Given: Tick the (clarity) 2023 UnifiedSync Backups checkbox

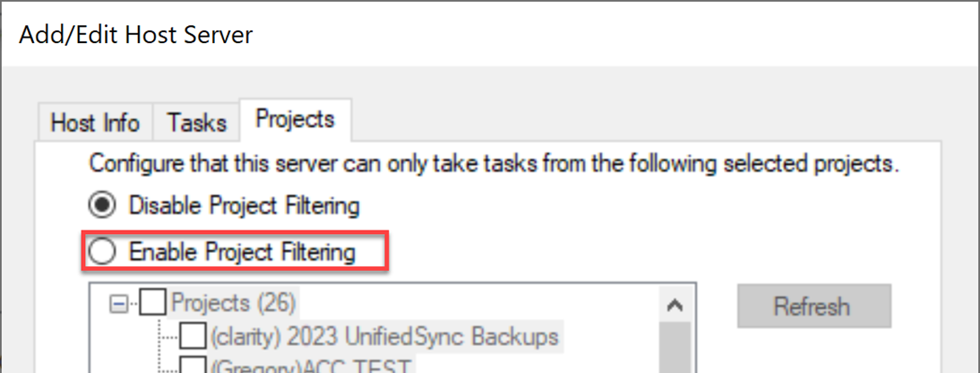Looking at the screenshot, I should [193, 337].
